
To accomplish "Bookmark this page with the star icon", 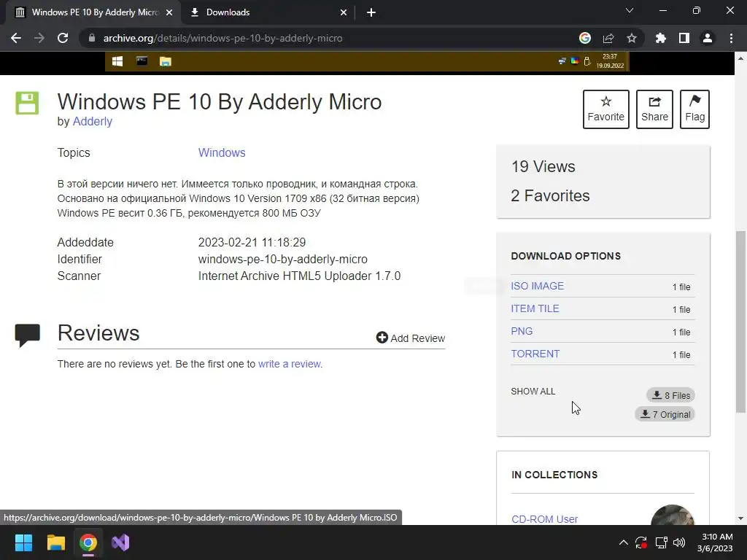I will [x=632, y=38].
